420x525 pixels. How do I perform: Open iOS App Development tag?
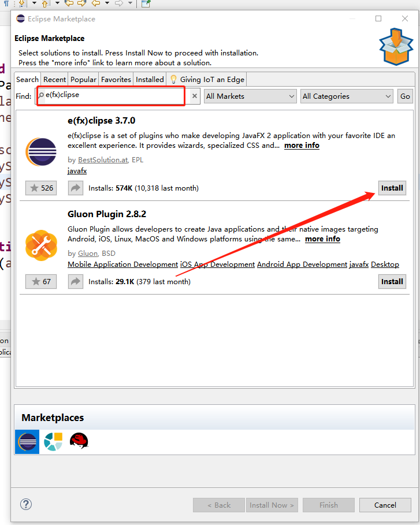[x=217, y=264]
